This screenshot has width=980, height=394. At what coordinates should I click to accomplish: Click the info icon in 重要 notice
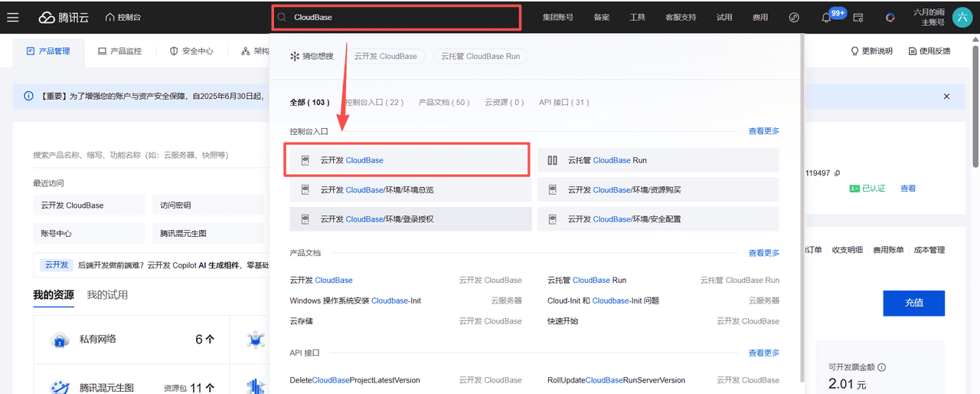28,97
